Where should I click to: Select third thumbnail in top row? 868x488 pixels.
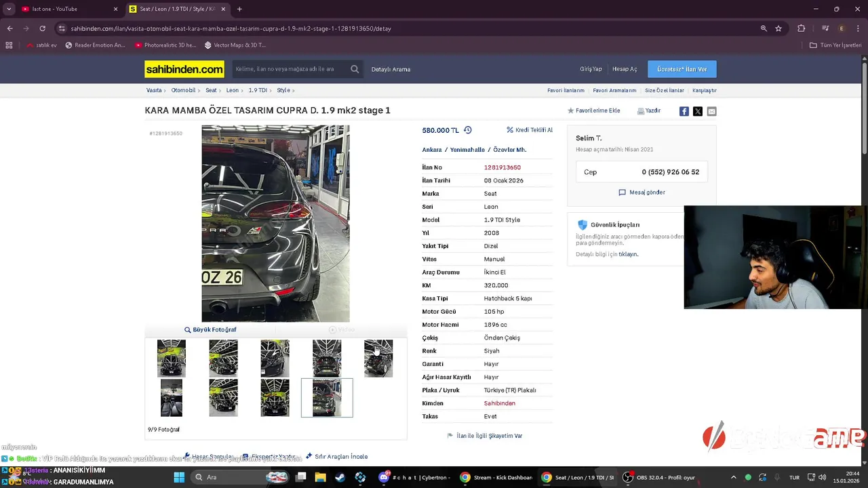(275, 358)
